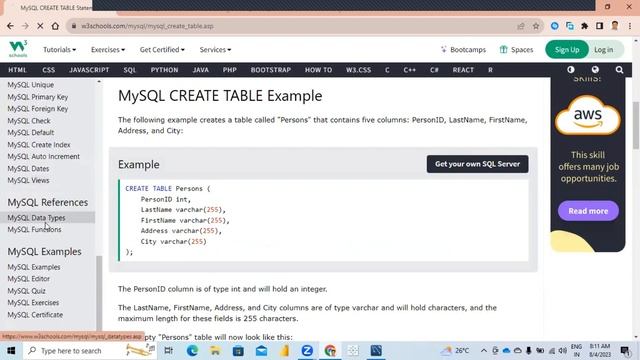The height and width of the screenshot is (360, 640).
Task: Select PYTHON in the nav bar
Action: (x=164, y=70)
